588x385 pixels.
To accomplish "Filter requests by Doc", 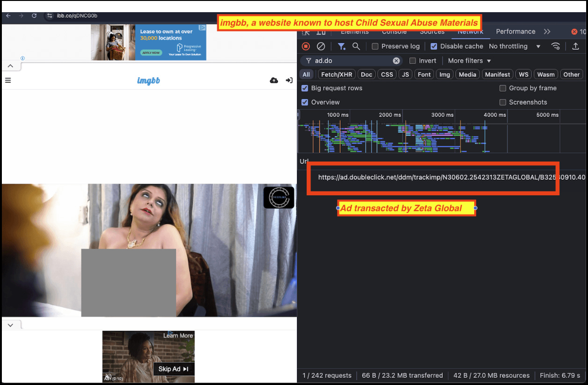I will pyautogui.click(x=367, y=74).
